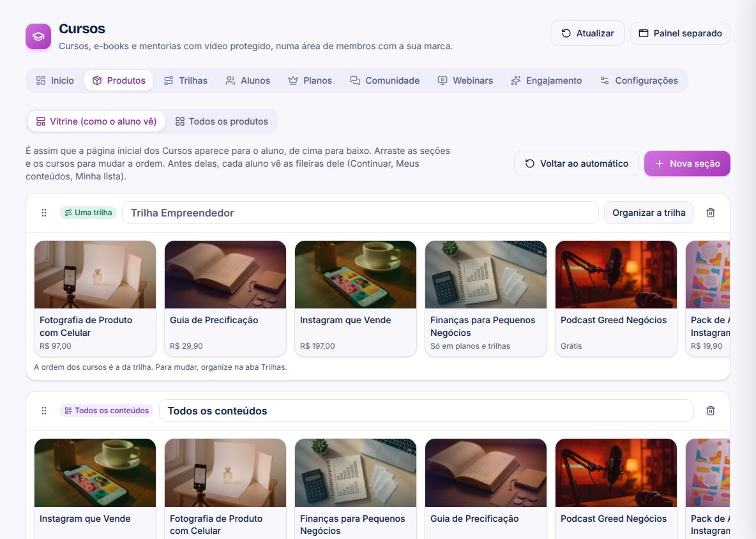Open Guia de Precificação thumbnail in Todos os conteúdos
756x539 pixels.
[x=485, y=473]
